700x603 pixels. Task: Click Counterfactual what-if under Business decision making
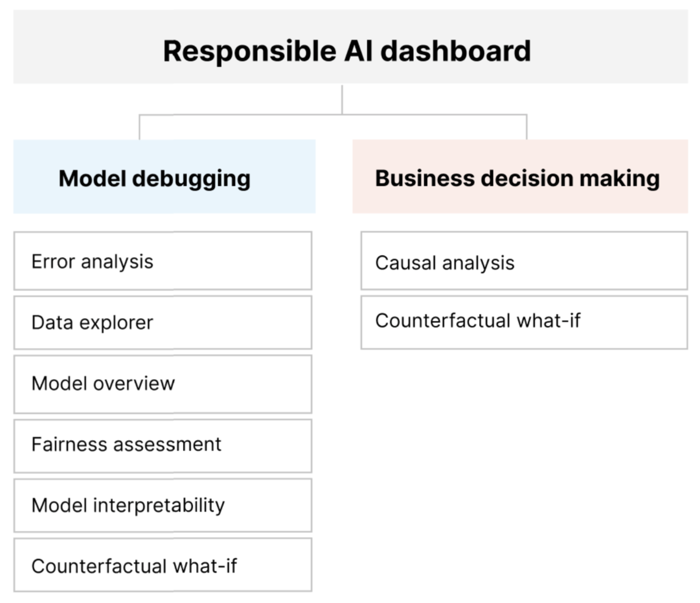524,322
